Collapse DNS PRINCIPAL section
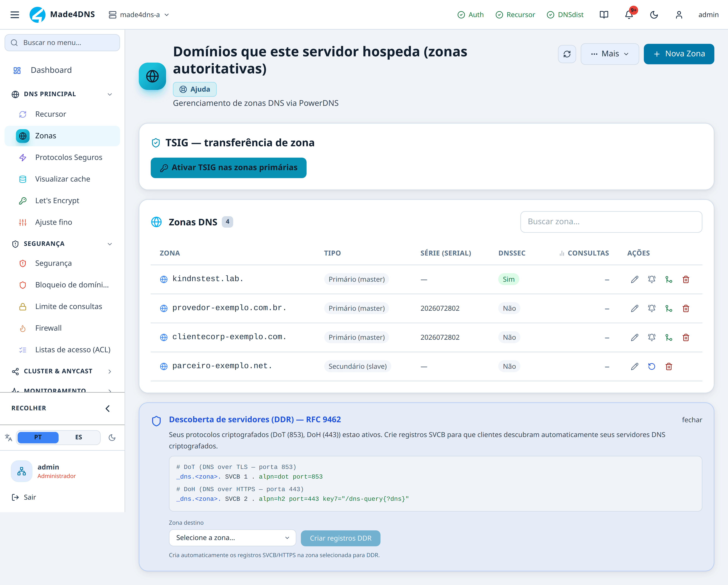Screen dimensions: 728x585 coord(62,94)
